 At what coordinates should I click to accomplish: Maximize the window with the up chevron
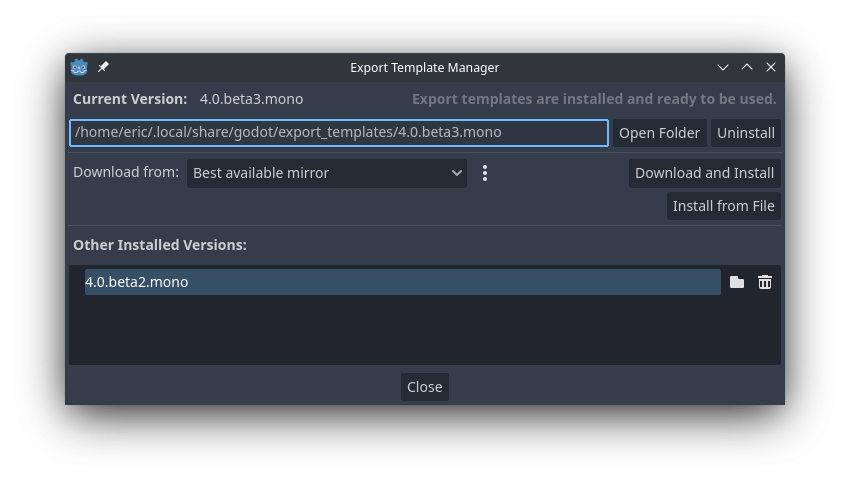click(x=747, y=67)
